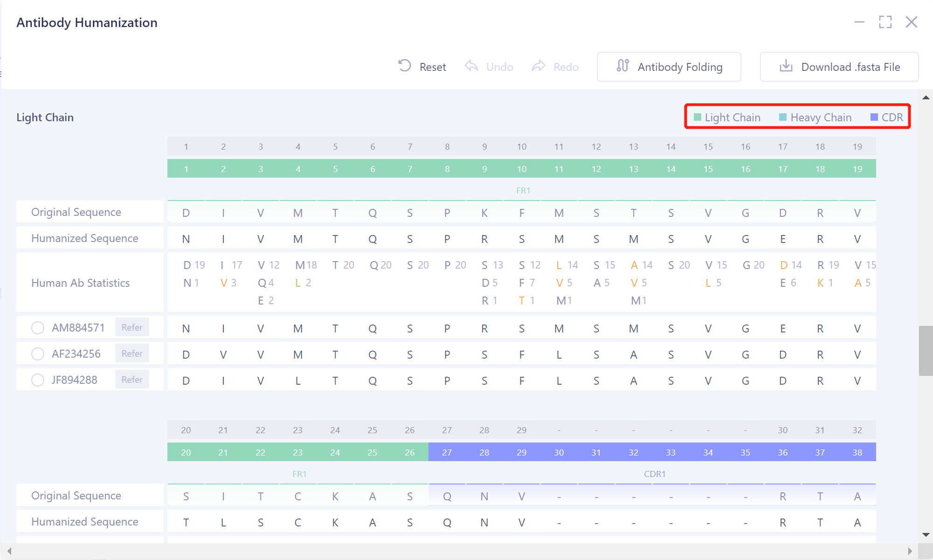Click the Redo arrow icon
Screen dimensions: 933x560
(x=539, y=66)
